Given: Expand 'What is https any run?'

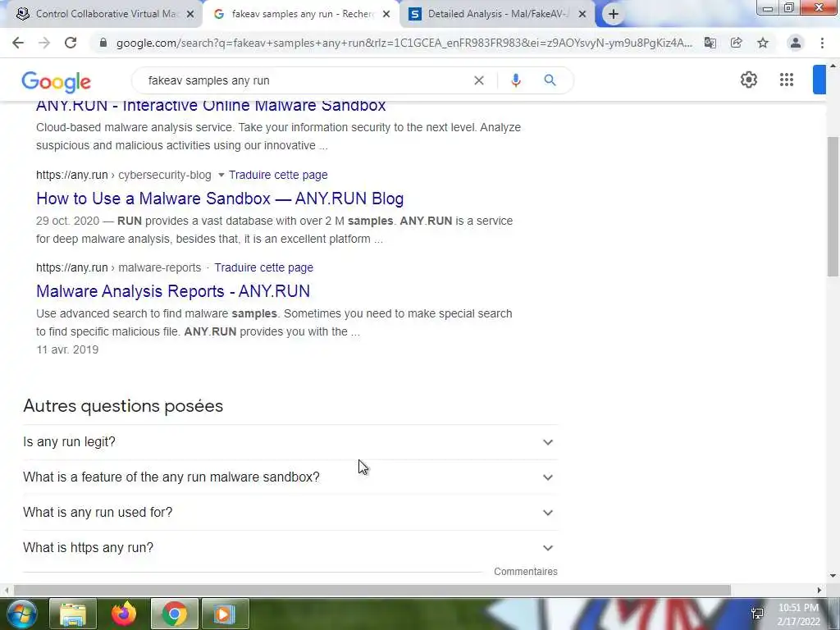Looking at the screenshot, I should 290,547.
